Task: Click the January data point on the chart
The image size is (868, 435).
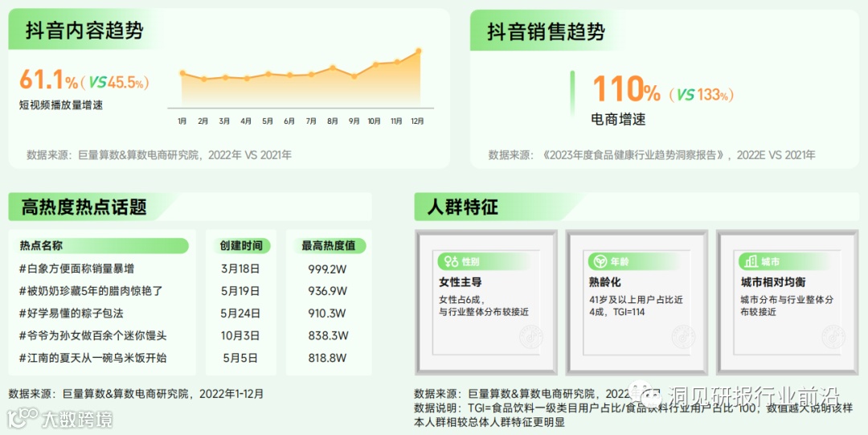Action: tap(182, 73)
